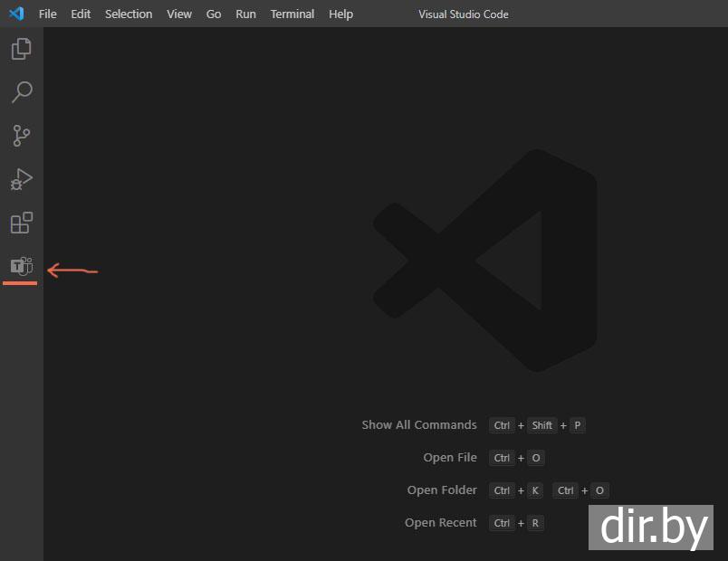728x561 pixels.
Task: Click the Microsoft Teams Toolkit icon
Action: click(22, 266)
